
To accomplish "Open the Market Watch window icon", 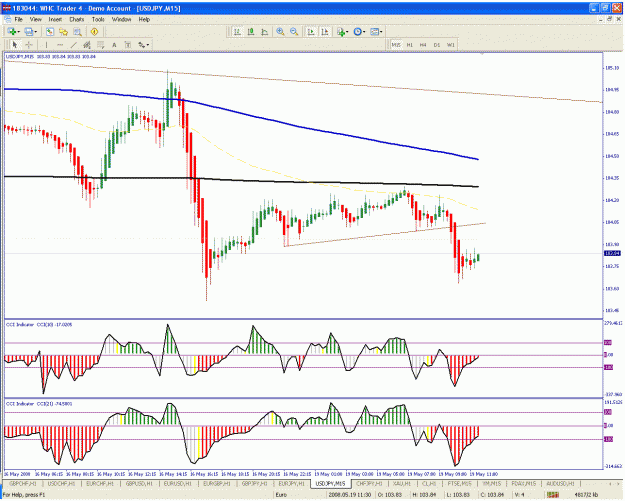I will pyautogui.click(x=50, y=31).
